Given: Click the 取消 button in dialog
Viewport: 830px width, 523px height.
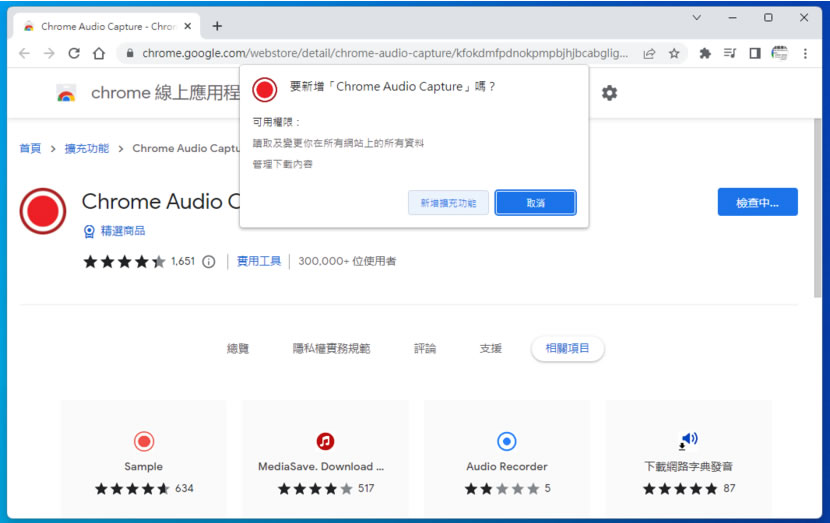Looking at the screenshot, I should pyautogui.click(x=536, y=203).
